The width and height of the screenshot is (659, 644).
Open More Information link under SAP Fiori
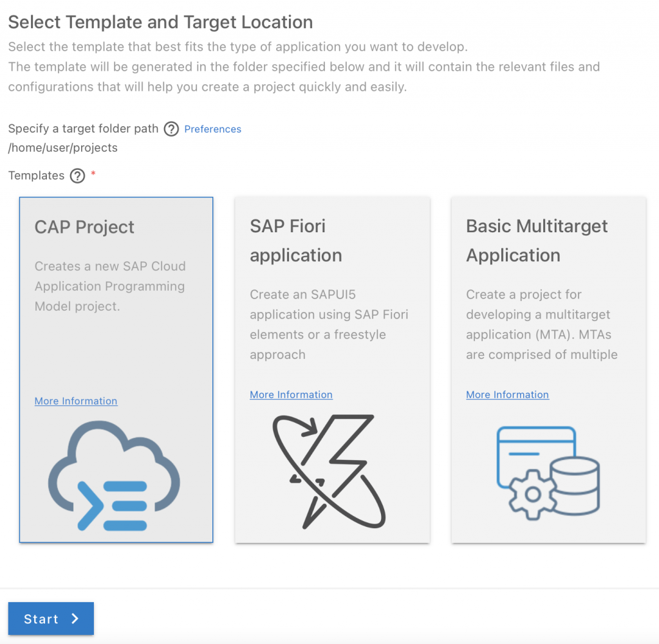tap(292, 394)
